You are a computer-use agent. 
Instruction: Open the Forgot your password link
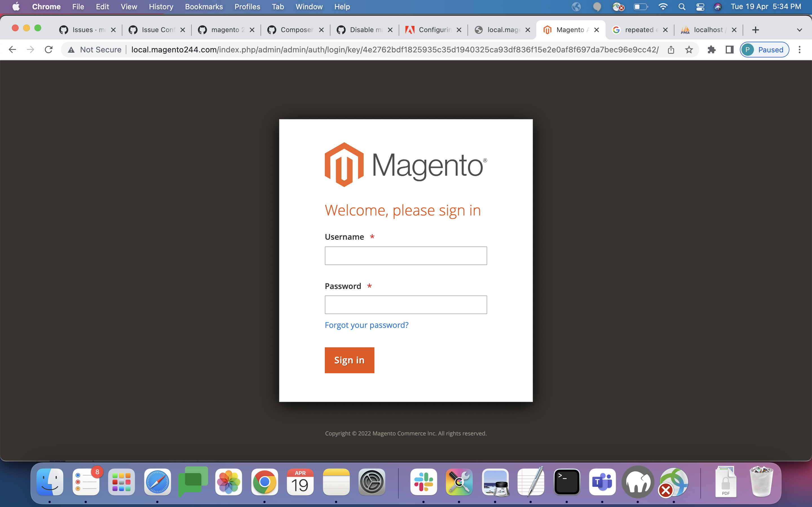367,324
